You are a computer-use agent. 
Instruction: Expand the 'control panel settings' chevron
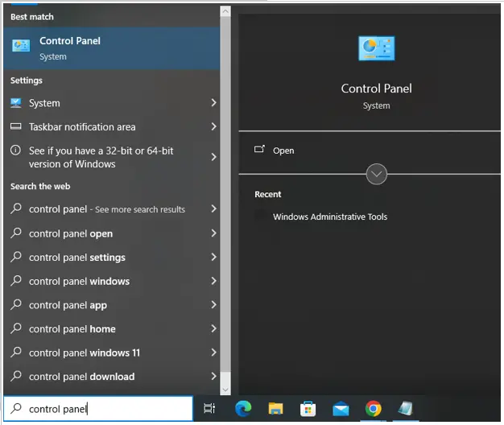point(213,257)
